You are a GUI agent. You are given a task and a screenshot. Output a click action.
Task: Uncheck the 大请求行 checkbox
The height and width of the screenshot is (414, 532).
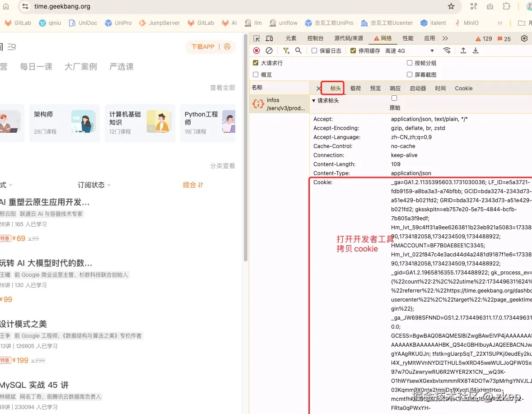[256, 63]
